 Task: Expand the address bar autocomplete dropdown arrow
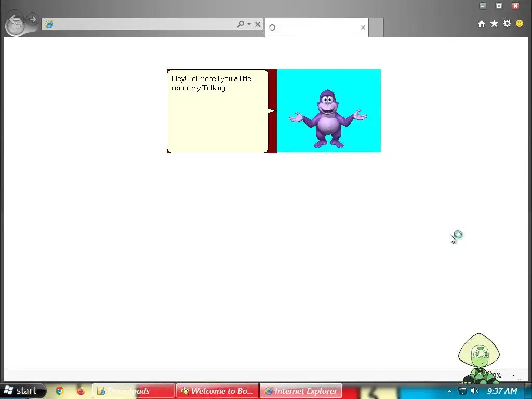[249, 24]
